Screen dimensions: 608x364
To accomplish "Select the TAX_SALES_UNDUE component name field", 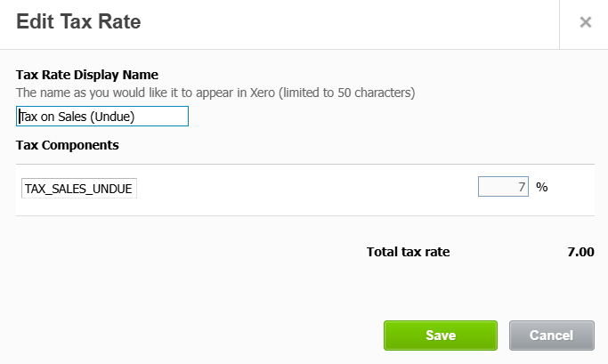I will point(79,189).
